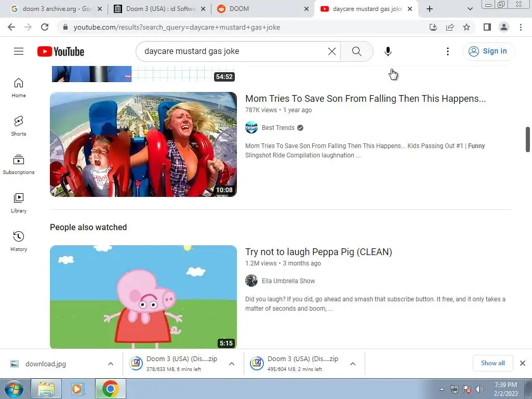
Task: Open Mom Tries To Save Son video title
Action: 365,99
